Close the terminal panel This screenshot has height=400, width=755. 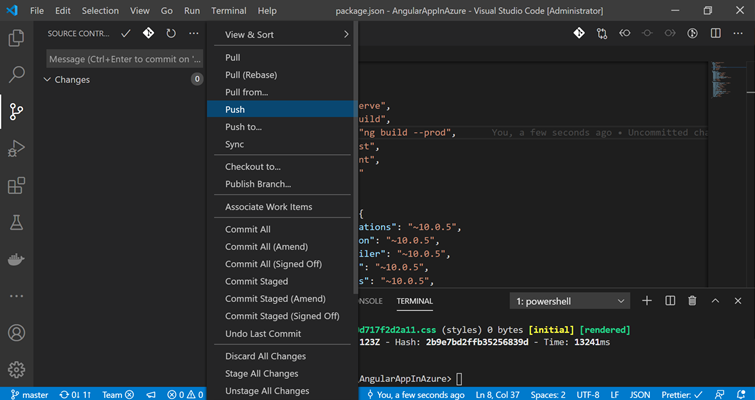point(738,301)
